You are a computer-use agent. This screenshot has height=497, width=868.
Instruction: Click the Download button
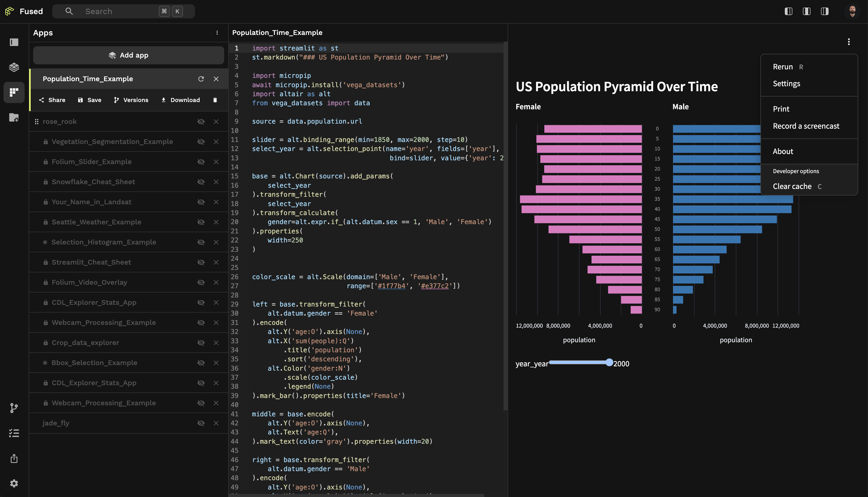pos(181,100)
